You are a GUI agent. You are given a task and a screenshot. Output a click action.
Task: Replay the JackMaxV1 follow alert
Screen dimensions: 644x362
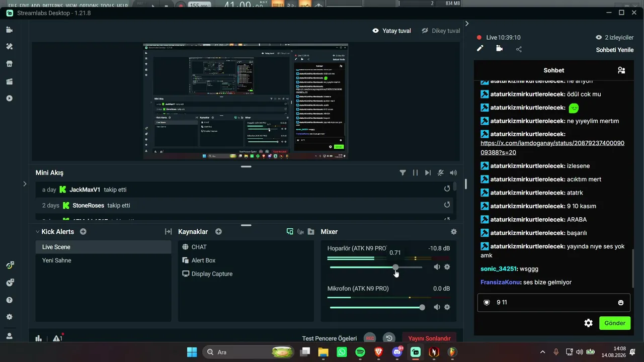coord(447,189)
